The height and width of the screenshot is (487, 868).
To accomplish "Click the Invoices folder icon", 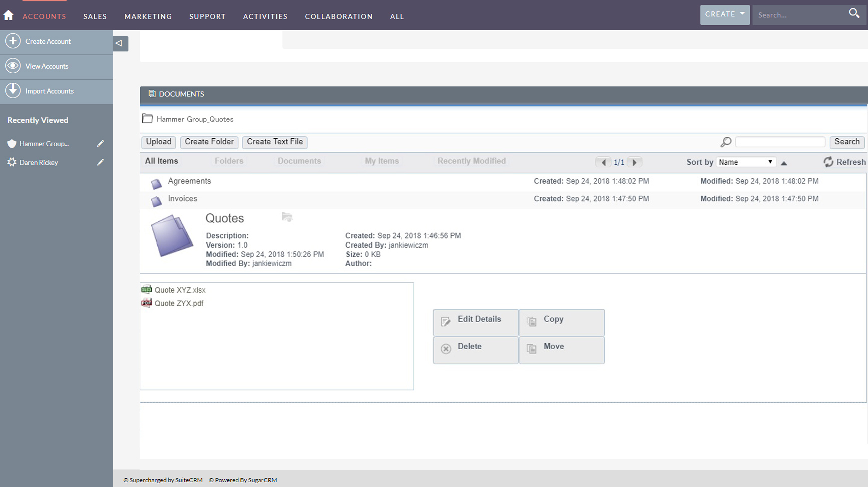I will (156, 201).
